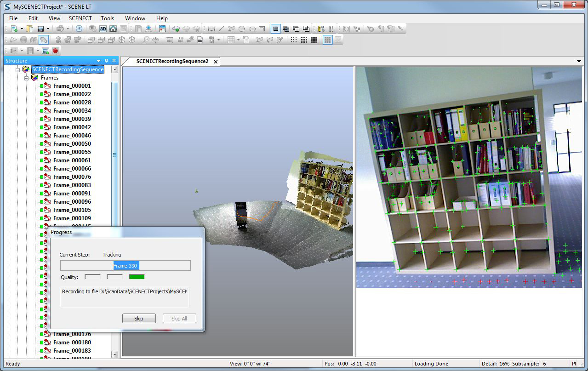Toggle the new selection mode button
The height and width of the screenshot is (371, 588).
click(x=275, y=29)
